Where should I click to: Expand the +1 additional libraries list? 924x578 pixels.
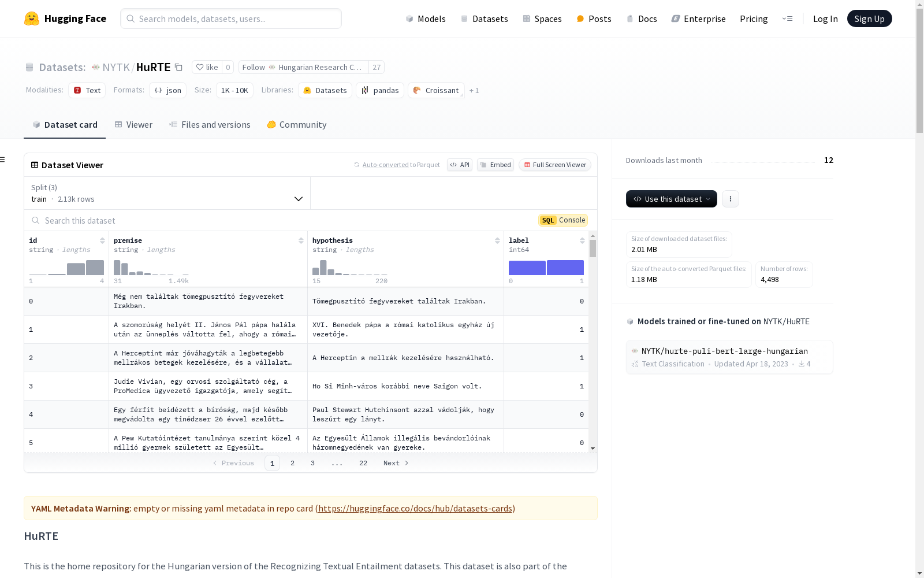point(474,91)
